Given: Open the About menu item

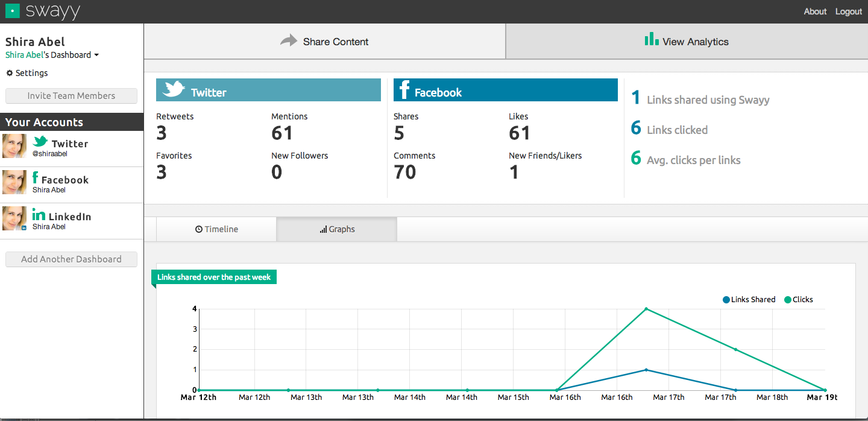Looking at the screenshot, I should click(x=815, y=11).
